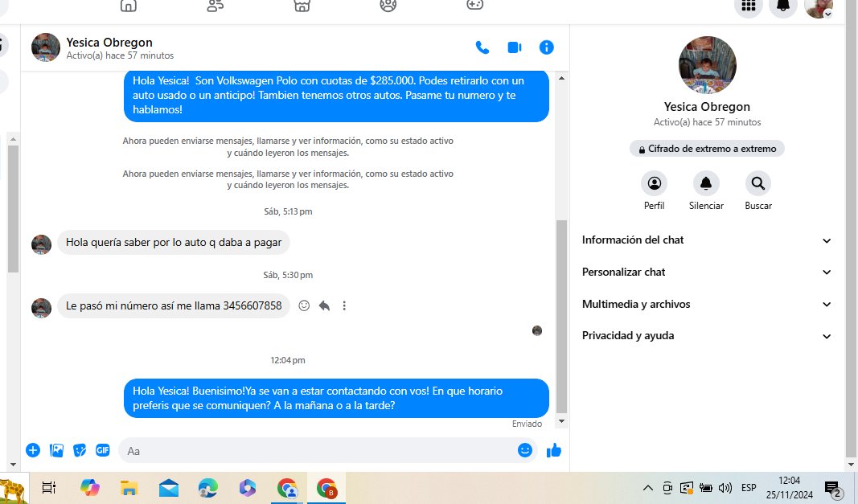Open Yesica's profile via Perfil button
This screenshot has height=504, width=858.
coord(654,184)
